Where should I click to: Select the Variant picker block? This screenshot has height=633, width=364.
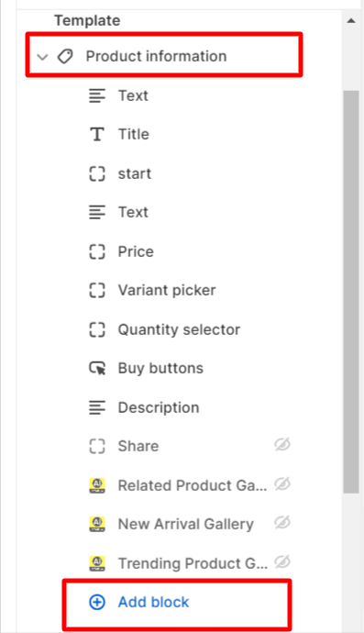pos(190,290)
